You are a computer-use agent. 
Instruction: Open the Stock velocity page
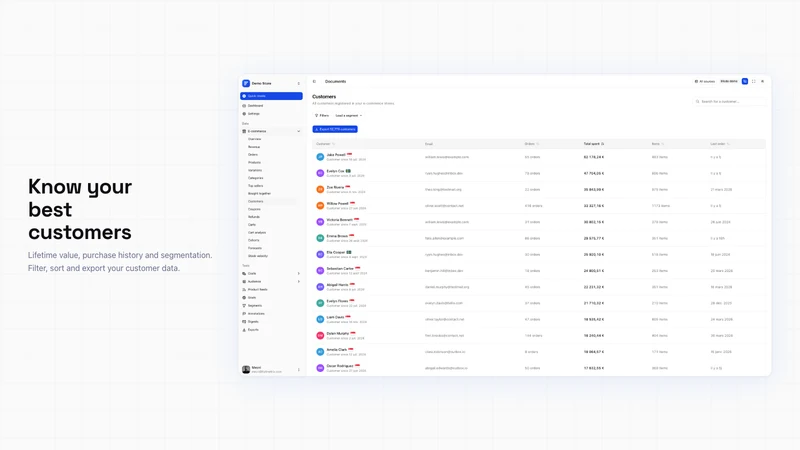[x=258, y=256]
